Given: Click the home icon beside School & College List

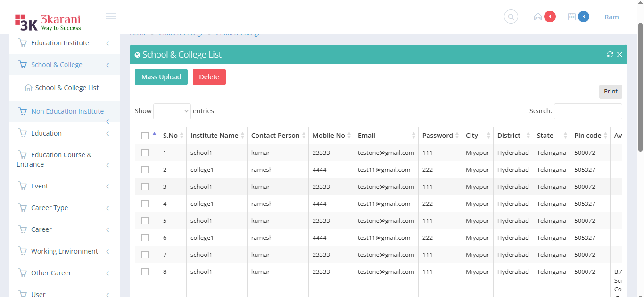Looking at the screenshot, I should pos(28,88).
